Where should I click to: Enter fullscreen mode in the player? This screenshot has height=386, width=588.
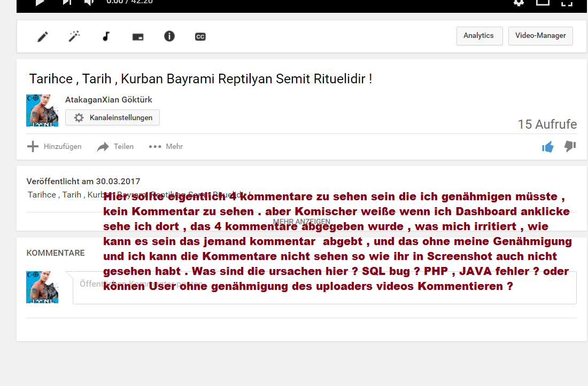567,3
